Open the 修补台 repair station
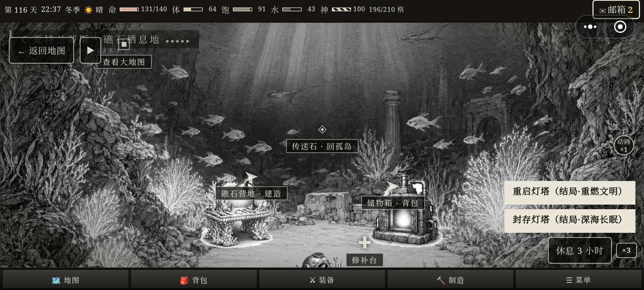This screenshot has height=290, width=644. 364,260
